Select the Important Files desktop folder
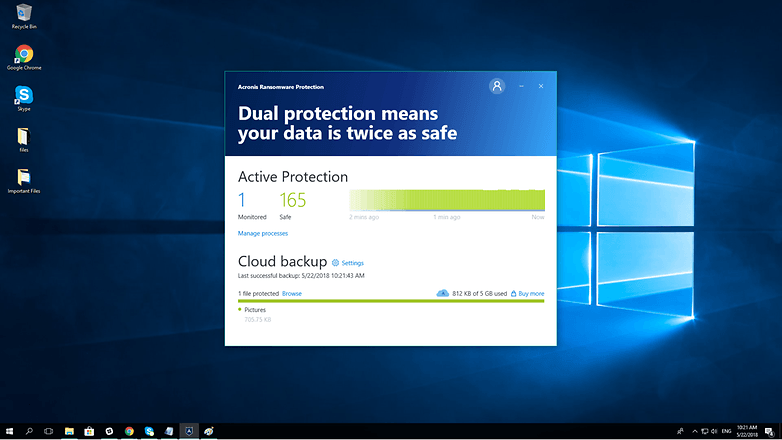This screenshot has width=782, height=440. [x=24, y=179]
